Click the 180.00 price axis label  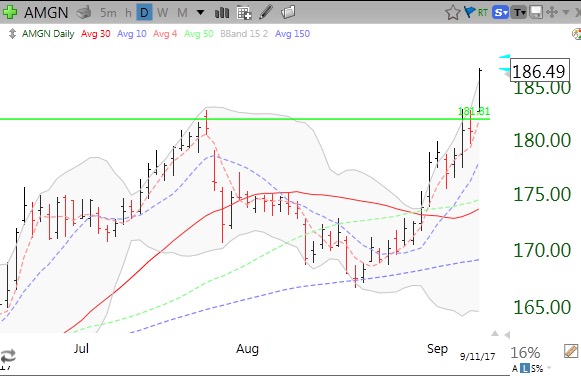click(x=542, y=140)
